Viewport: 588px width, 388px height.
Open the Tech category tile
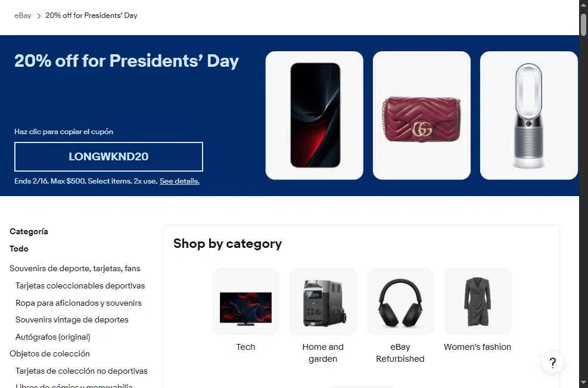tap(245, 310)
